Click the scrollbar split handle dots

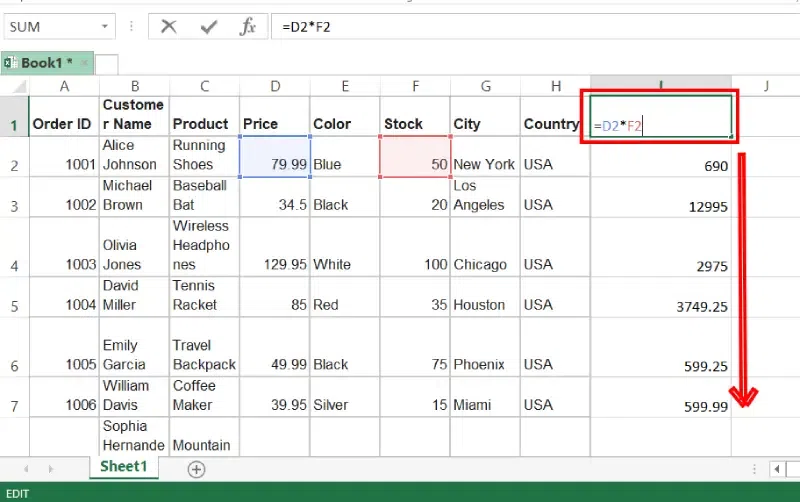(x=754, y=469)
